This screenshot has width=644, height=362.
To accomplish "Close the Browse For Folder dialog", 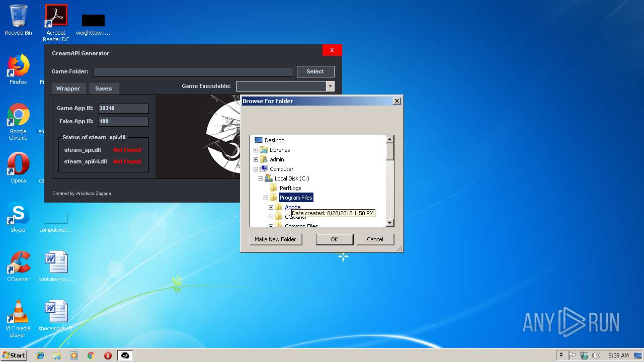I will (397, 101).
